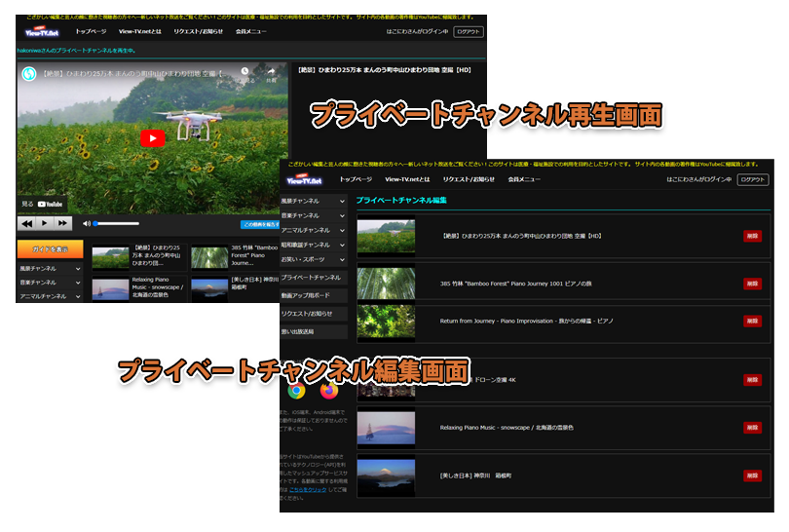This screenshot has height=532, width=789.
Task: Click the fast-forward button under the player
Action: coord(62,223)
